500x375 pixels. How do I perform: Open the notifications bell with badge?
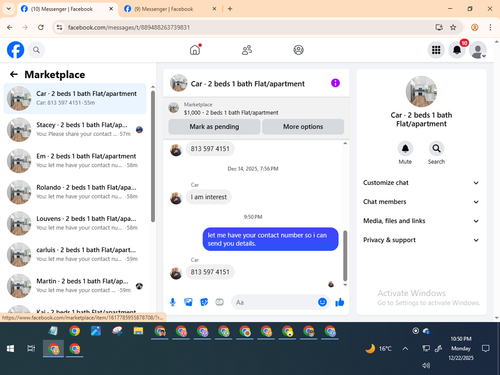coord(457,50)
